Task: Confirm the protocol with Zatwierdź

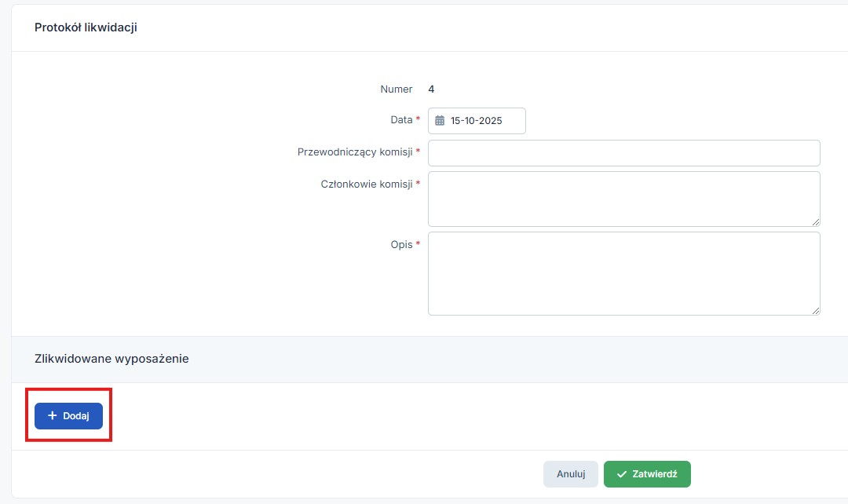Action: click(647, 474)
